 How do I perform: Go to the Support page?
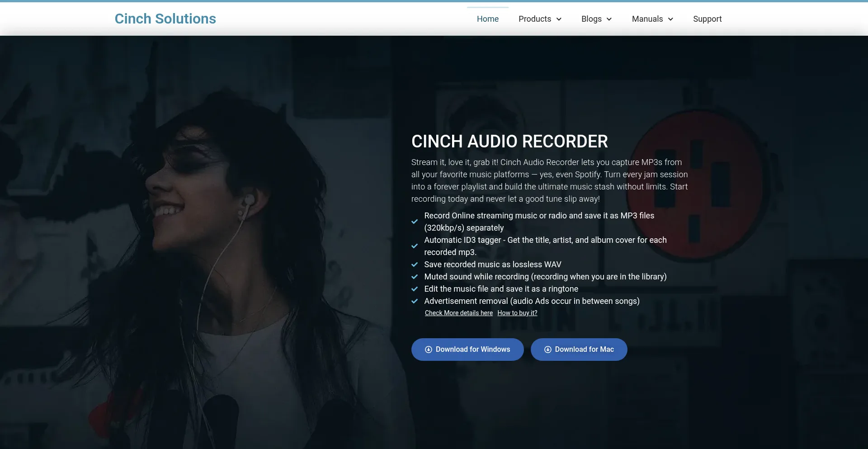pyautogui.click(x=707, y=19)
